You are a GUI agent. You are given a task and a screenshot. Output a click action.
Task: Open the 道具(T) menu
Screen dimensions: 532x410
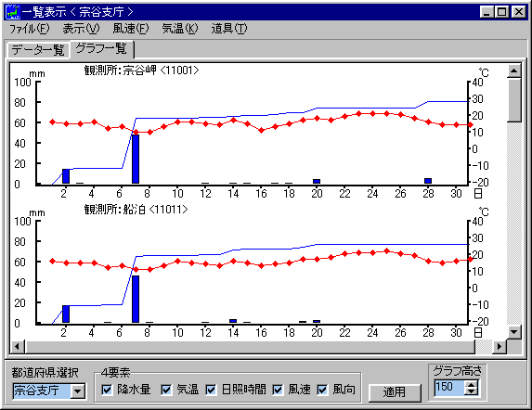coord(229,29)
